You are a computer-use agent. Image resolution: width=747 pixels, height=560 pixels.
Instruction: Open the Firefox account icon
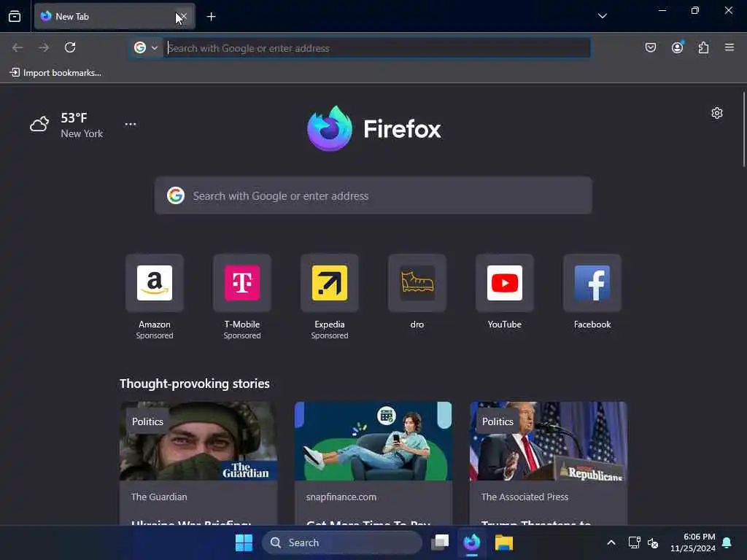677,47
